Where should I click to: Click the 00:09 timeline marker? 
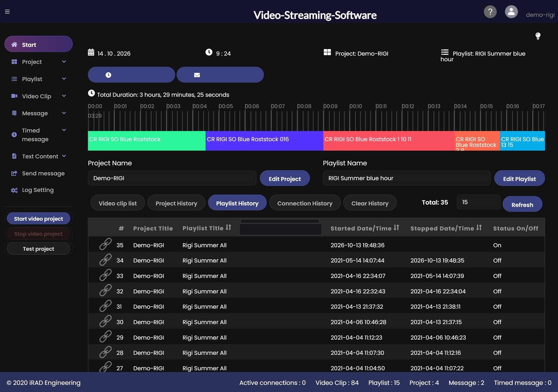330,106
